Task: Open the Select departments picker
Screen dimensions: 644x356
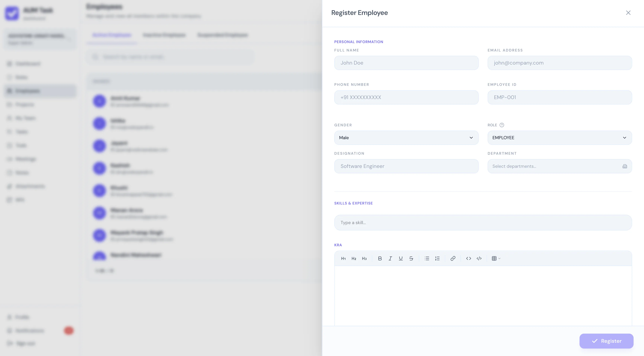Action: point(560,166)
